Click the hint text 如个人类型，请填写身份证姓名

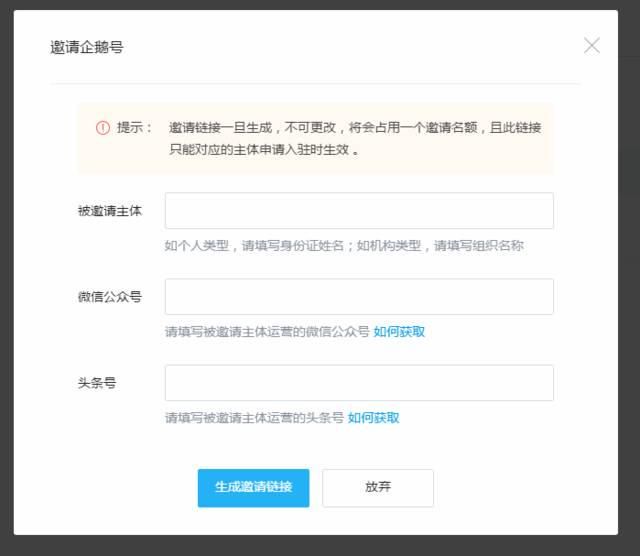click(254, 246)
